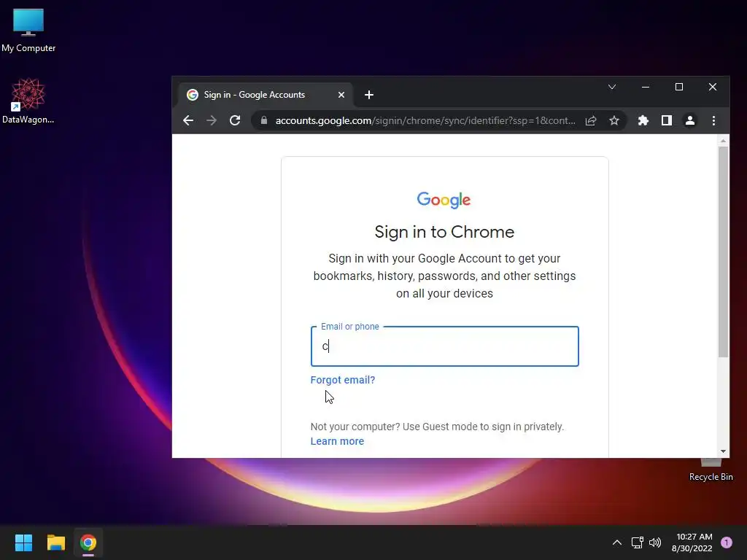Open the Chrome three-dot menu
The height and width of the screenshot is (560, 747).
[713, 120]
